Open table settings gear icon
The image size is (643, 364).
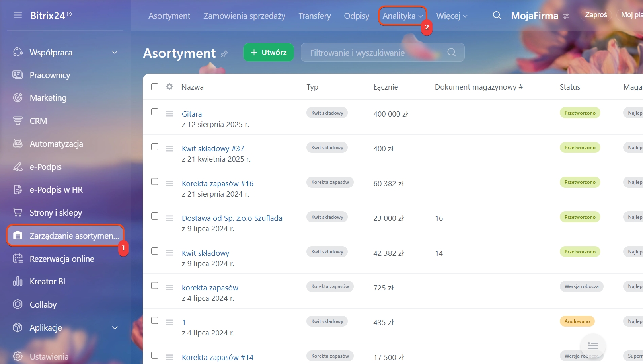point(170,87)
